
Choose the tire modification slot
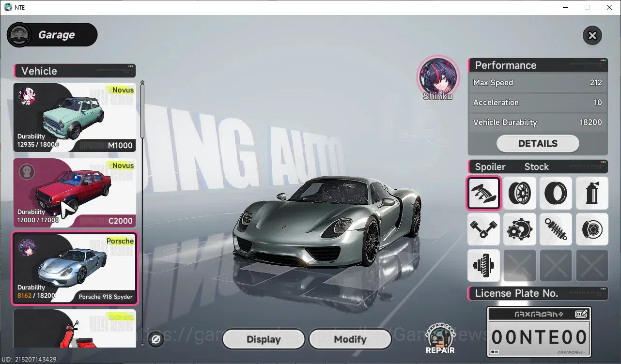point(556,193)
